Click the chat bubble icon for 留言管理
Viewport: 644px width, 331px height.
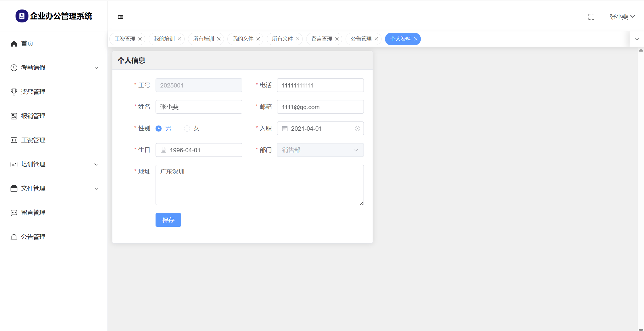click(x=14, y=213)
